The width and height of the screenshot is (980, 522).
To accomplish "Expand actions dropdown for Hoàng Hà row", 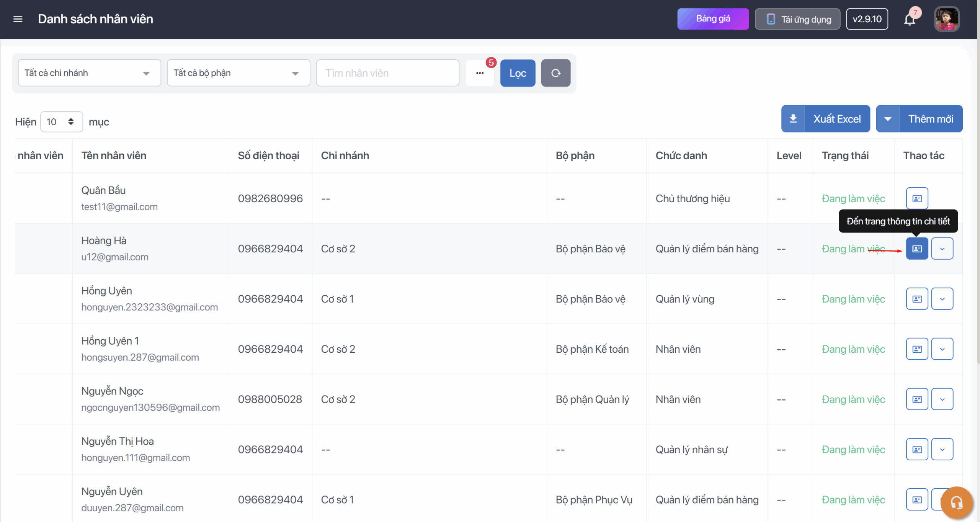I will click(942, 249).
